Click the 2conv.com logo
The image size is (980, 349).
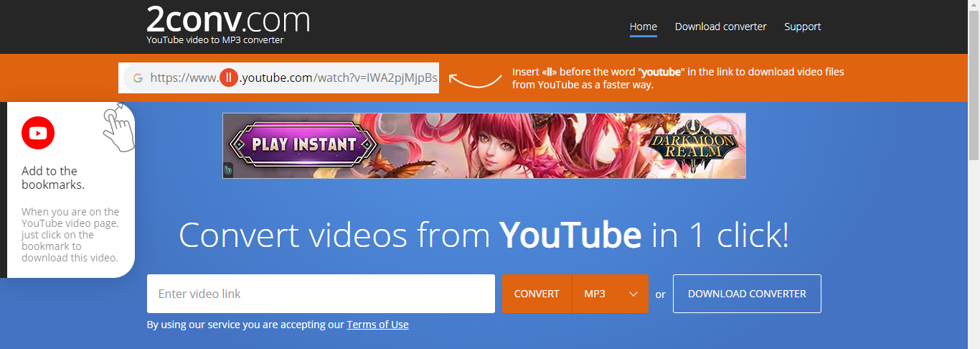click(x=228, y=19)
